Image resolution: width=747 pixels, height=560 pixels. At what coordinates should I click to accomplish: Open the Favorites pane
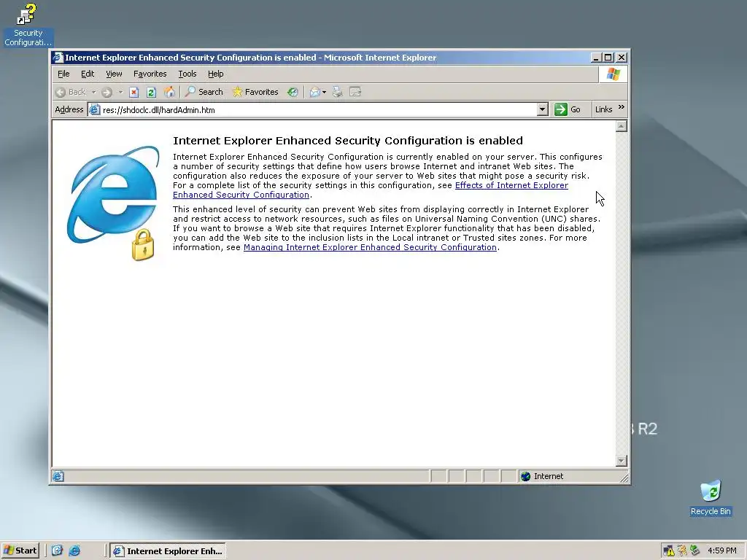tap(255, 92)
